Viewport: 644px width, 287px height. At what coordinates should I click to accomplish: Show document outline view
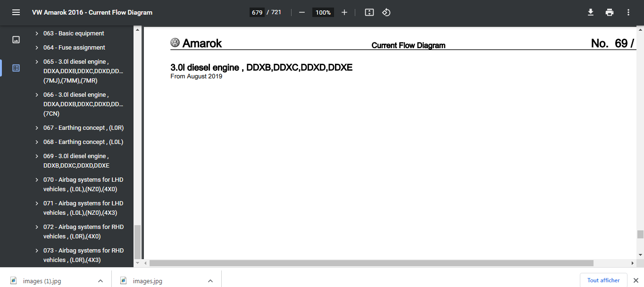click(16, 68)
